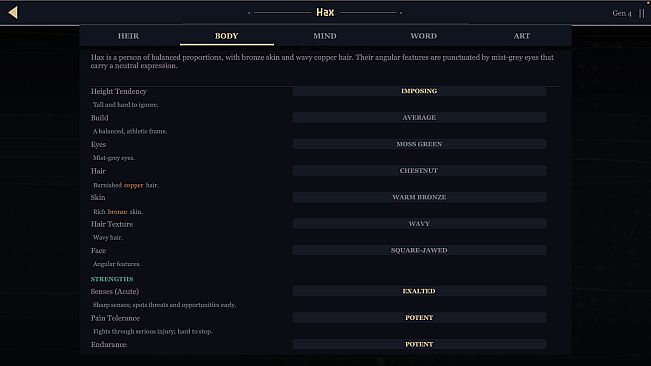Click the WARM BRONZE skin bar
651x366 pixels.
419,197
